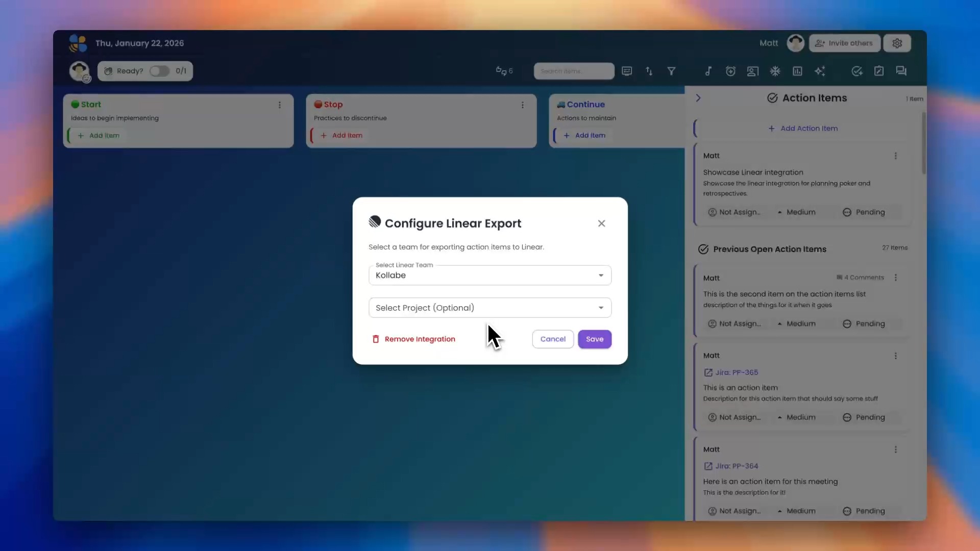
Task: Click Remove Integration
Action: [413, 339]
